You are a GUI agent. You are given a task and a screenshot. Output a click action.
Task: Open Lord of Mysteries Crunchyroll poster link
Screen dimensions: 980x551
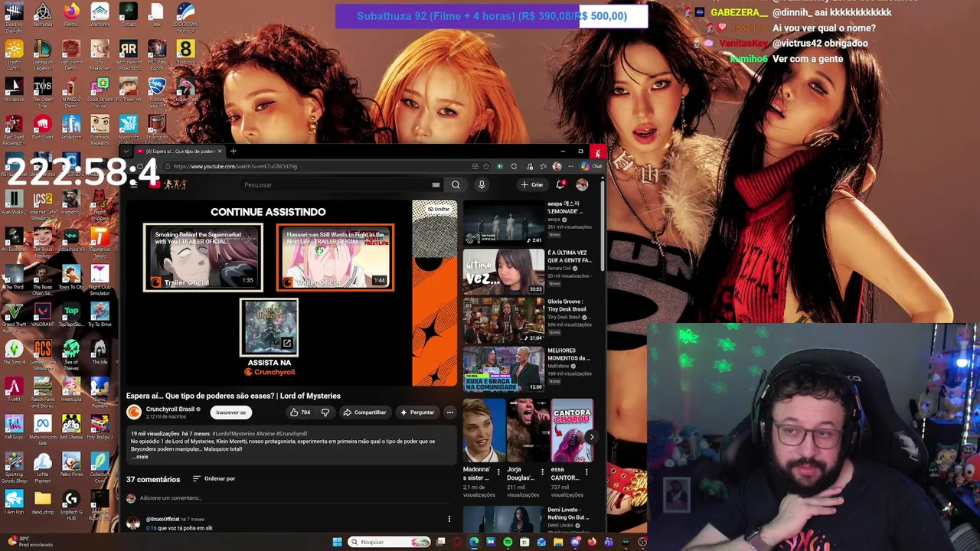[x=269, y=328]
